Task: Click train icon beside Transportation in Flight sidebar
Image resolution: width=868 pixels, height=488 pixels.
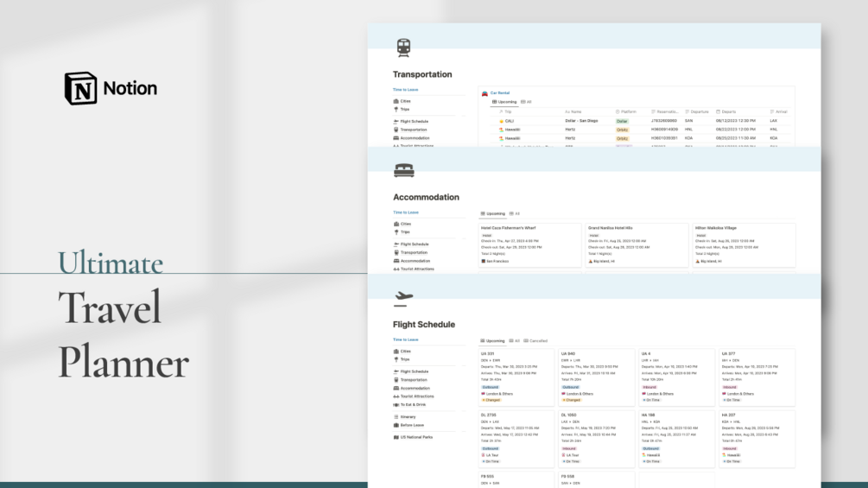Action: [396, 380]
